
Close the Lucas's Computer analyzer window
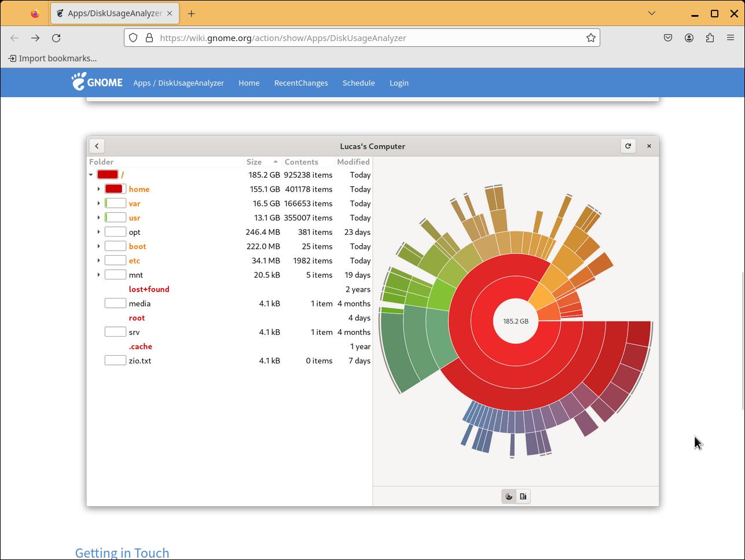[649, 146]
